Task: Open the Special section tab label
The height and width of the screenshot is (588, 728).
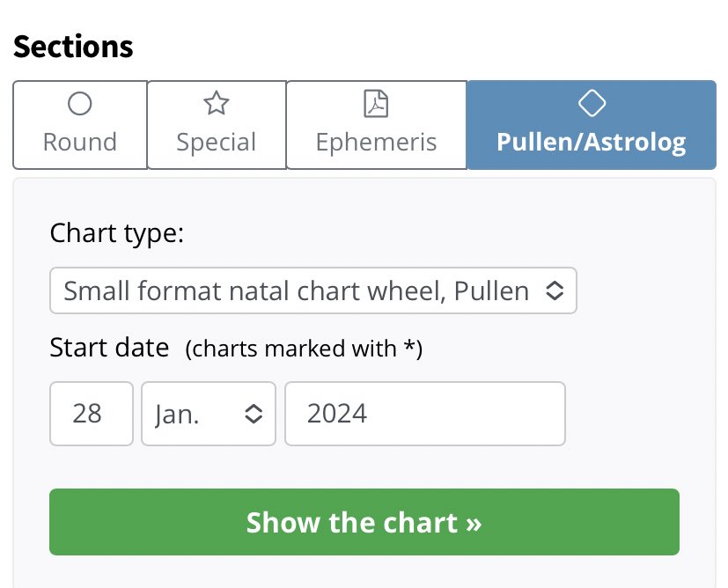Action: tap(216, 143)
